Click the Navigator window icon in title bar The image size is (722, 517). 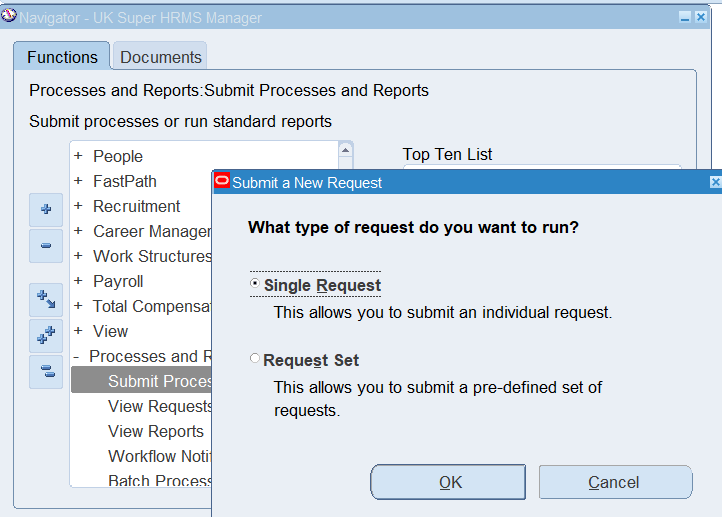(x=10, y=17)
